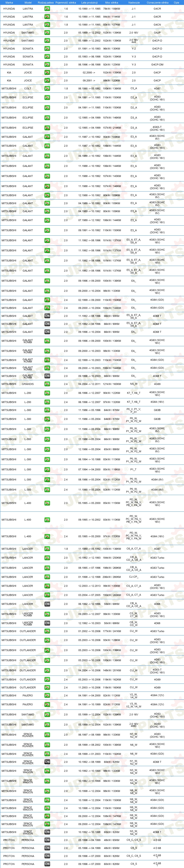The width and height of the screenshot is (184, 868).
Task: Click the Opis column header
Action: pos(176,2)
